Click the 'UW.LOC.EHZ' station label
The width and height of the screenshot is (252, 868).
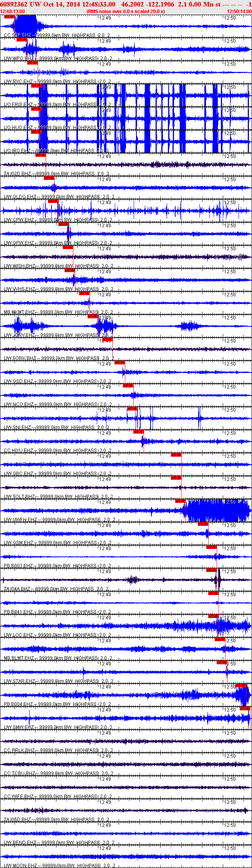[19, 635]
